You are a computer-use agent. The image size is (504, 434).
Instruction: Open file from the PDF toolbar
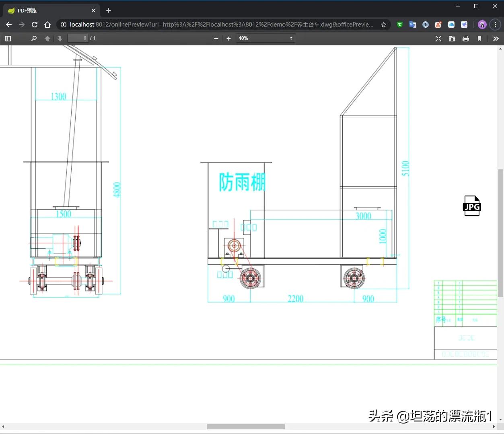[452, 38]
